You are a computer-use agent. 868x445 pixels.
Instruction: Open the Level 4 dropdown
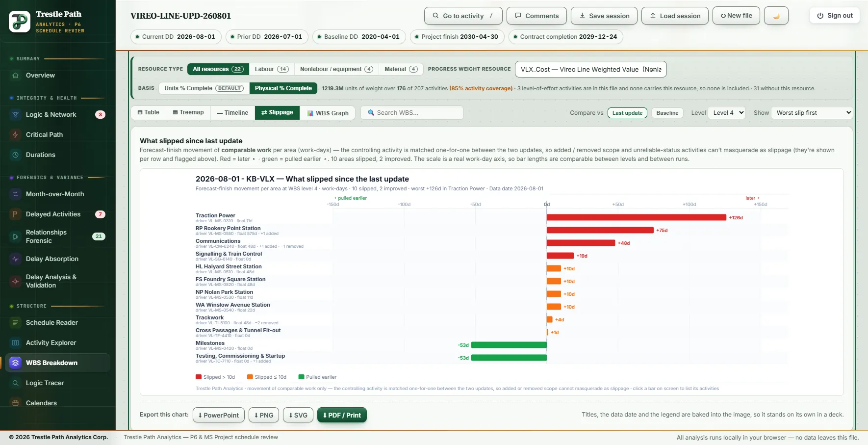click(x=728, y=113)
